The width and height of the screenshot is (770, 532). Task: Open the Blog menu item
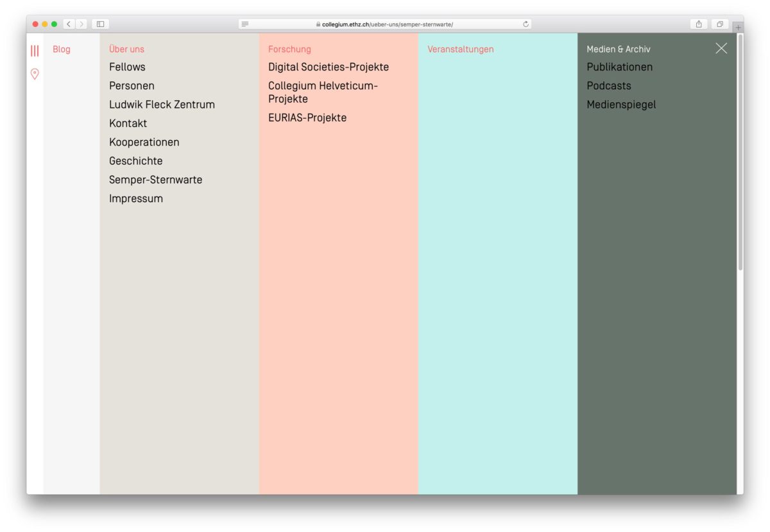click(x=62, y=49)
